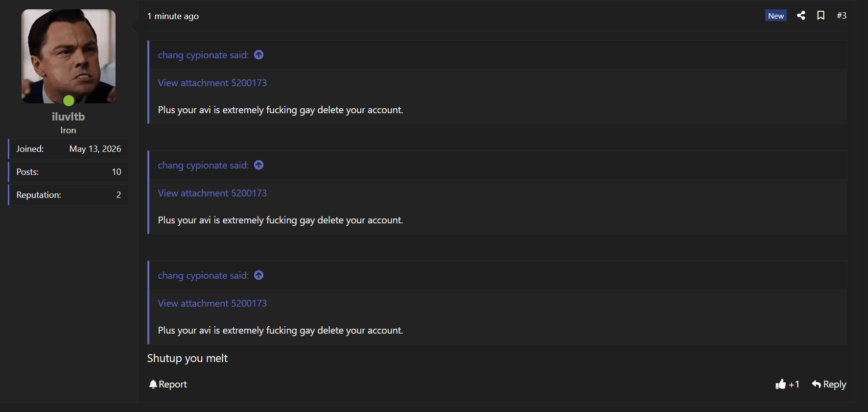Open the post number #3 permalink
868x412 pixels.
coord(842,16)
